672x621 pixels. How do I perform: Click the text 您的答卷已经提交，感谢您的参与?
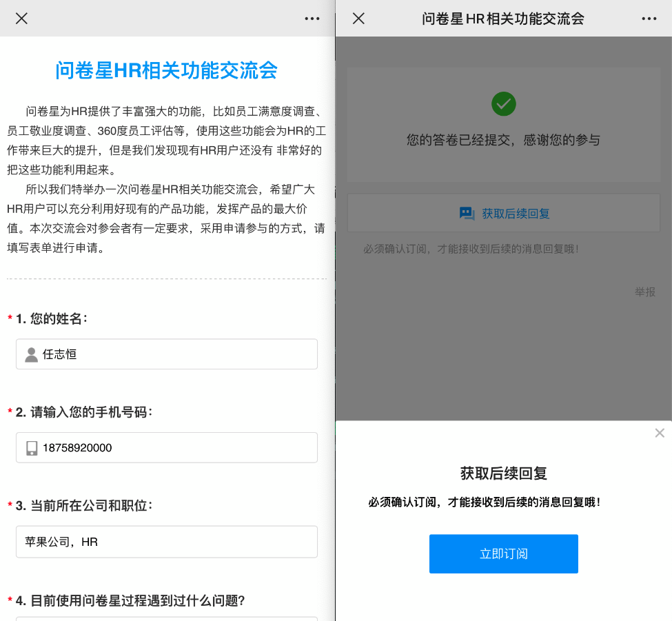point(504,140)
